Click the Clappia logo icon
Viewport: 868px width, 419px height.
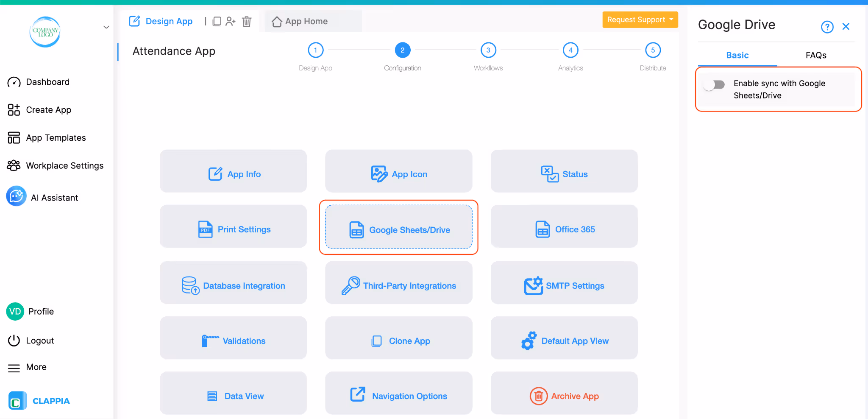[x=17, y=401]
